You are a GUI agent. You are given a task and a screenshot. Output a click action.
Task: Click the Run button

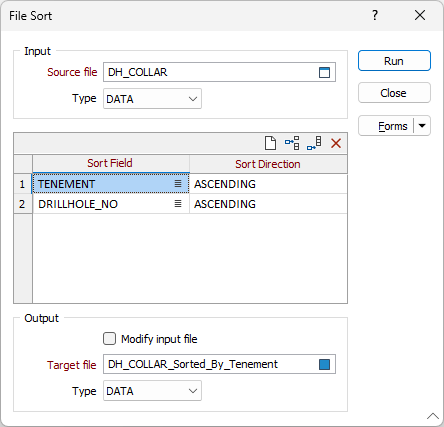pos(394,61)
